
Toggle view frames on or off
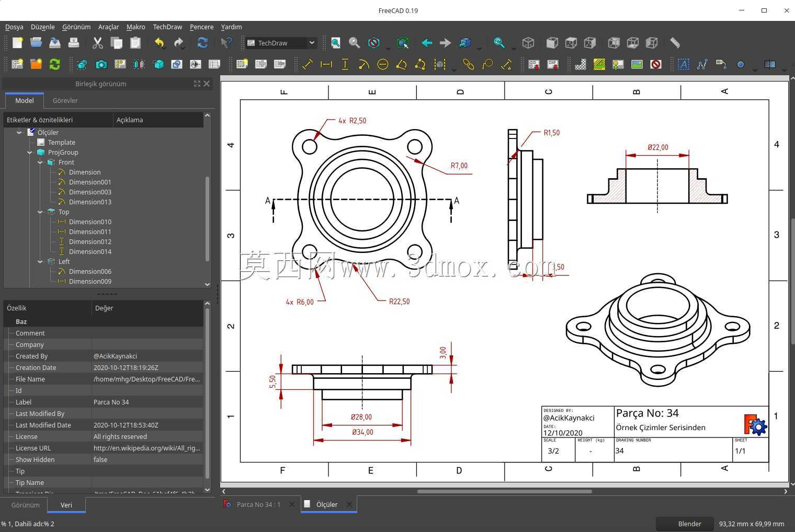pyautogui.click(x=656, y=64)
